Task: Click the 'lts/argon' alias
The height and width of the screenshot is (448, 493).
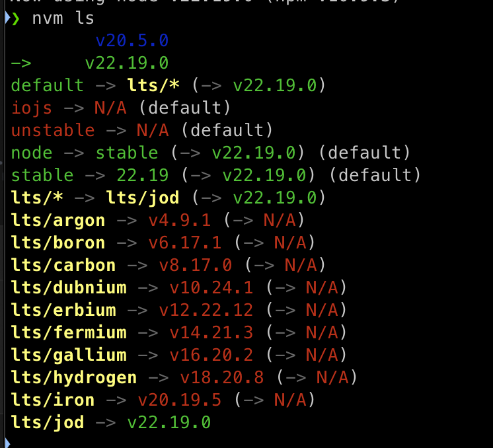Action: (58, 220)
